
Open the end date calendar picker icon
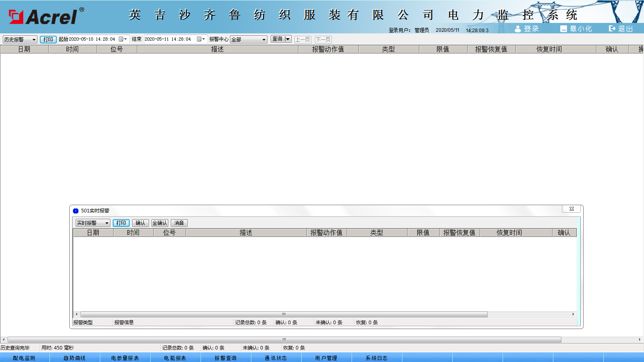[x=199, y=39]
